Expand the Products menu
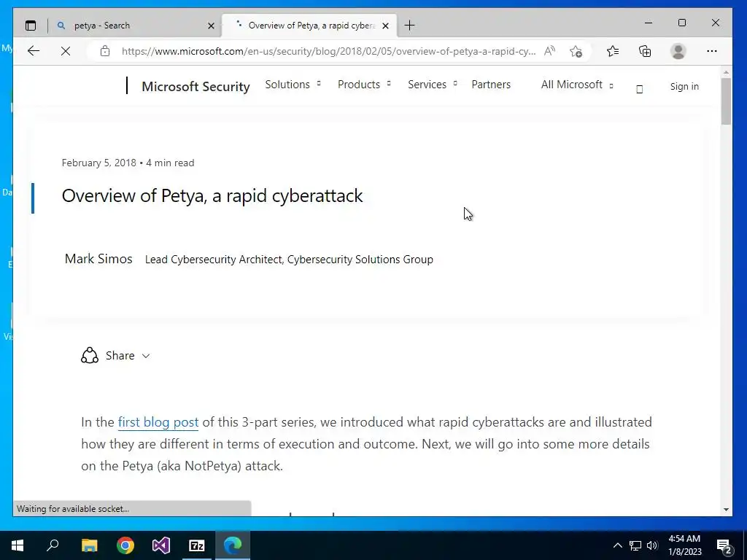Screen dimensions: 747x560 pos(363,85)
